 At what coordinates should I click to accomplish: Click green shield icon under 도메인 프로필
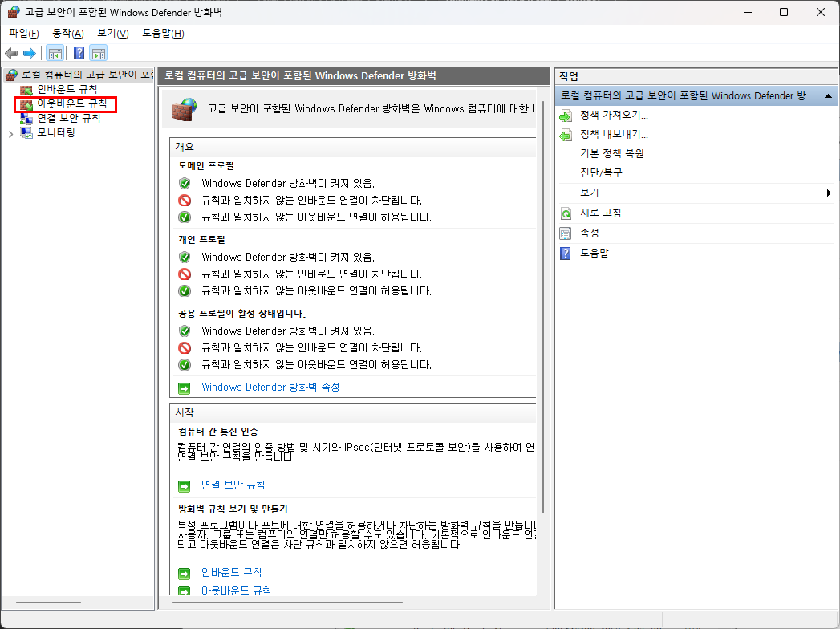tap(185, 183)
